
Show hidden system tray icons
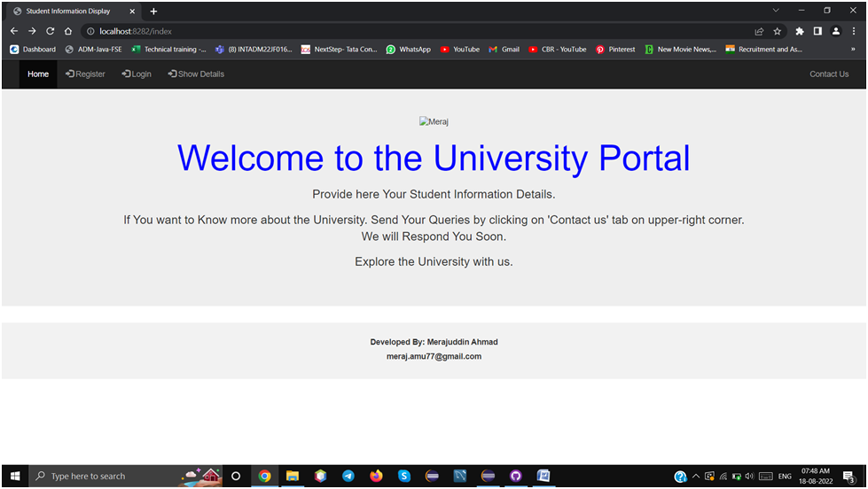pos(696,477)
